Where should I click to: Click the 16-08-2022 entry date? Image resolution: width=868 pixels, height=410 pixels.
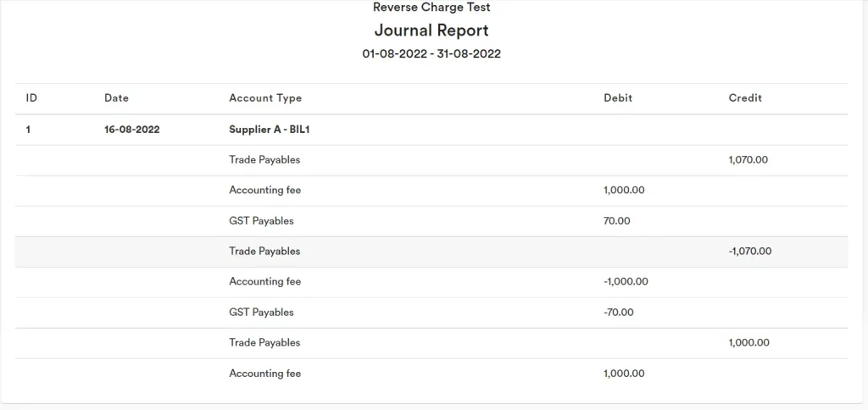pyautogui.click(x=132, y=130)
